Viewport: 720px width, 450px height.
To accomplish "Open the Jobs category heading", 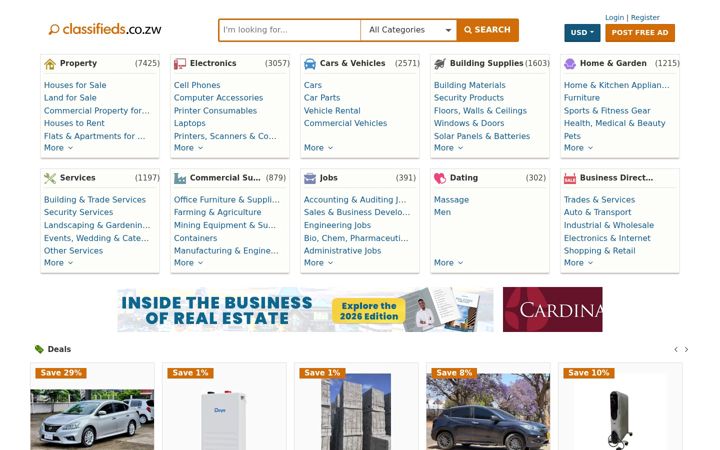I will [x=328, y=178].
